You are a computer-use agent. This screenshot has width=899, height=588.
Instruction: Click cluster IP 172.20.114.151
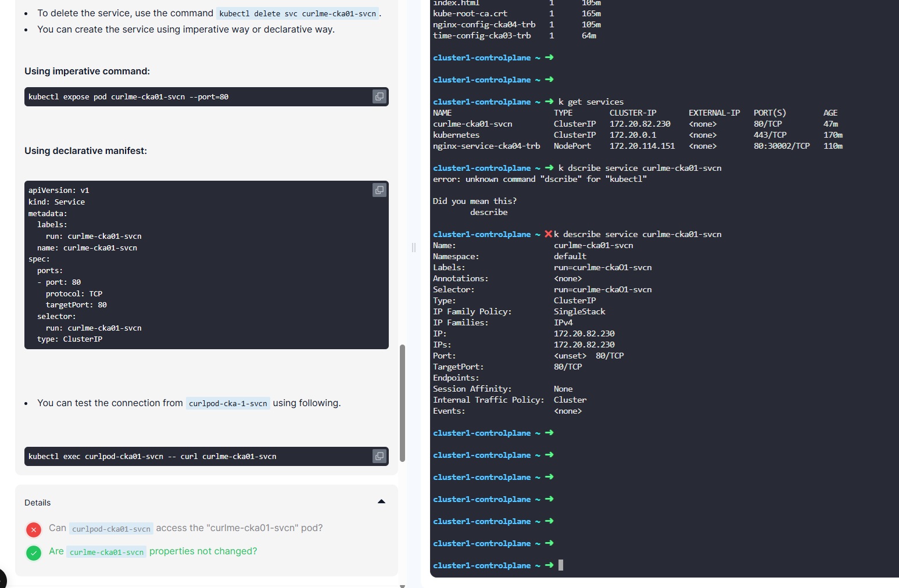pyautogui.click(x=642, y=146)
